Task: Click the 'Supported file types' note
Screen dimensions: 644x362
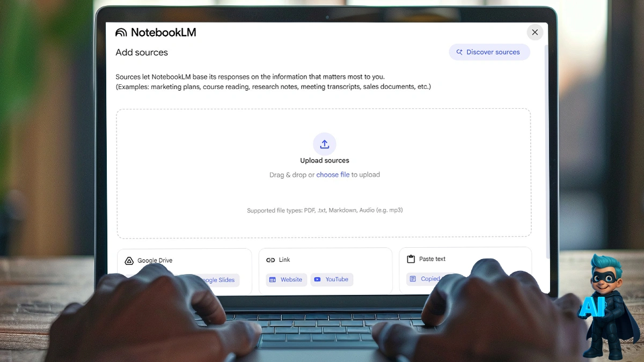Action: 325,210
